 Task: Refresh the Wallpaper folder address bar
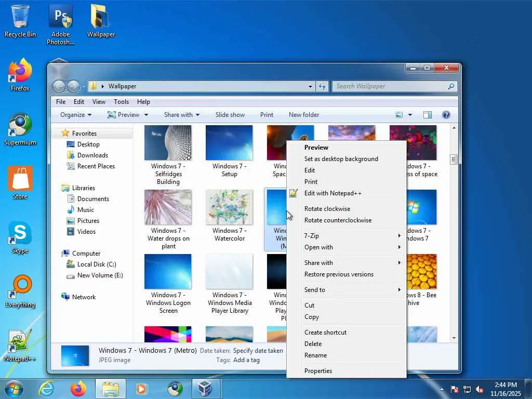(322, 87)
